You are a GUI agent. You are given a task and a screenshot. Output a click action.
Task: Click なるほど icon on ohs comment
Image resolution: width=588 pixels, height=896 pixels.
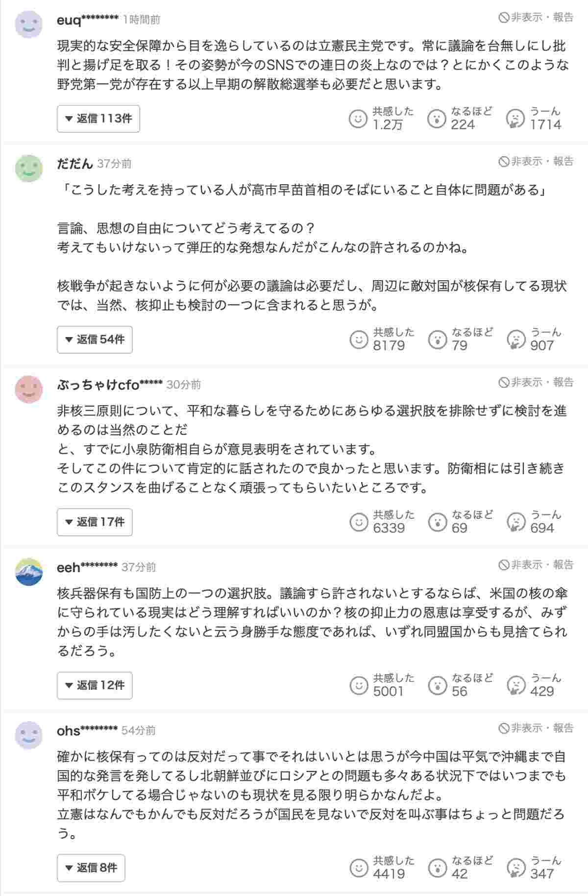[437, 868]
